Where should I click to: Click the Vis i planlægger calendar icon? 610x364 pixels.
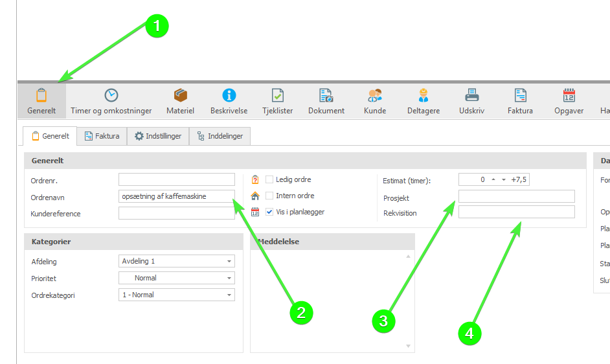click(x=255, y=212)
